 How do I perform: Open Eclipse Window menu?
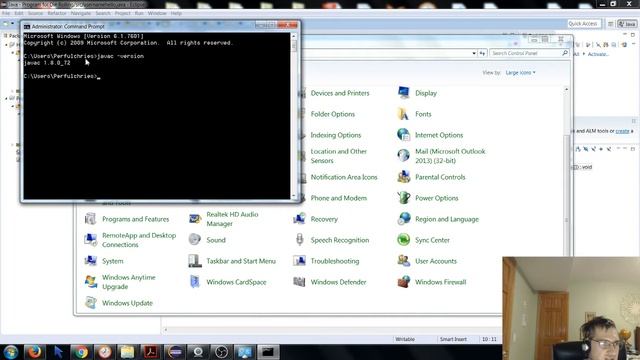[157, 13]
